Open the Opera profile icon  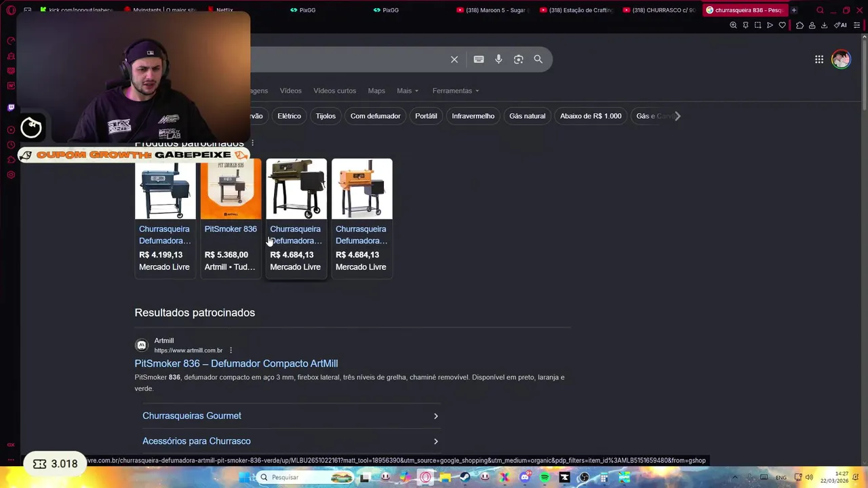click(812, 25)
